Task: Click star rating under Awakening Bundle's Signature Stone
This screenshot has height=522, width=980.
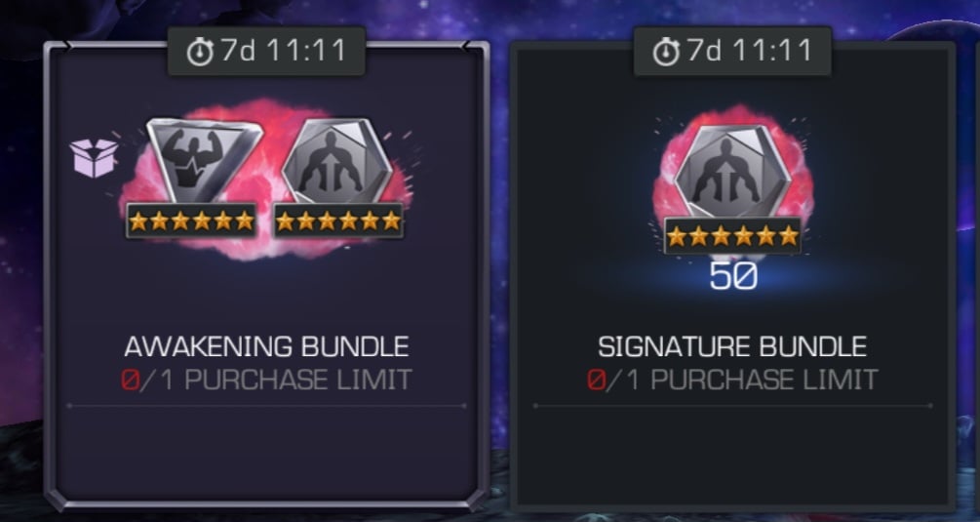Action: point(338,221)
